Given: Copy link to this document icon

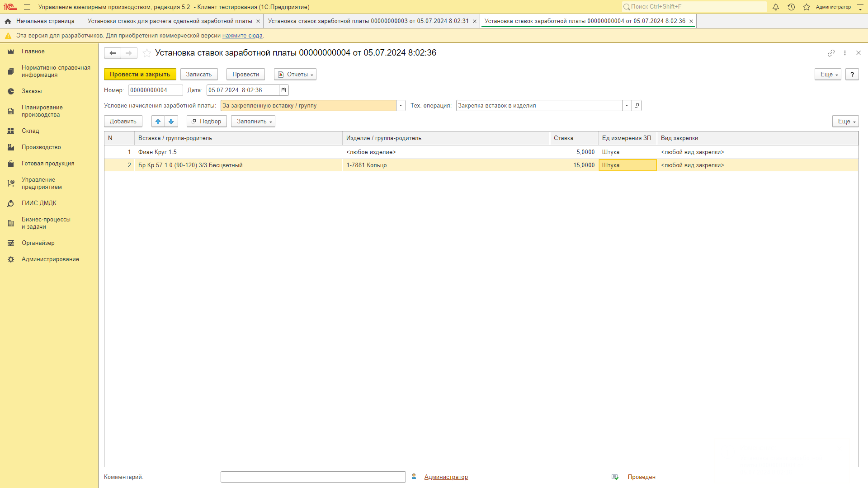Looking at the screenshot, I should point(831,53).
